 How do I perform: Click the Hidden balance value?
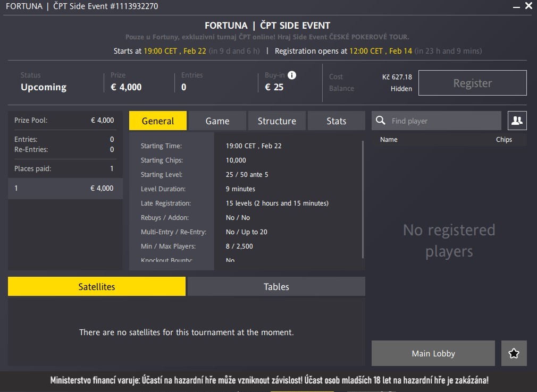click(401, 89)
